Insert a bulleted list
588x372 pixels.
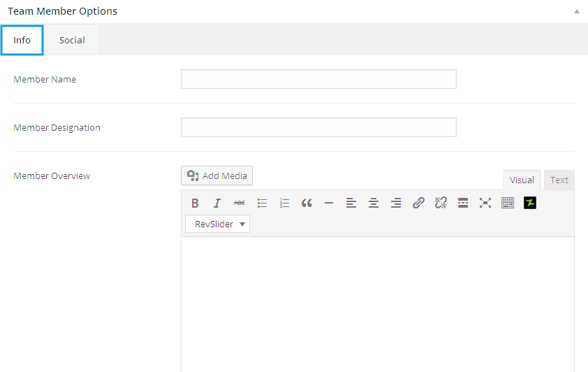262,203
